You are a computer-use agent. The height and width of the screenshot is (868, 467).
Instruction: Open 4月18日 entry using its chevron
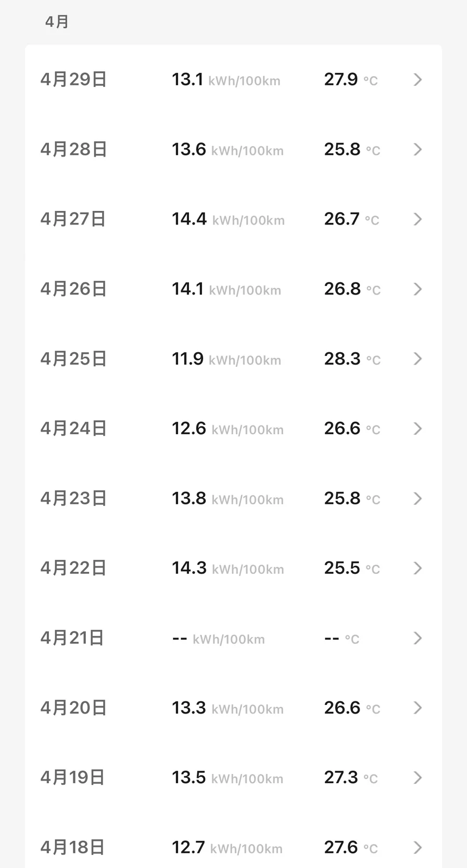tap(418, 847)
